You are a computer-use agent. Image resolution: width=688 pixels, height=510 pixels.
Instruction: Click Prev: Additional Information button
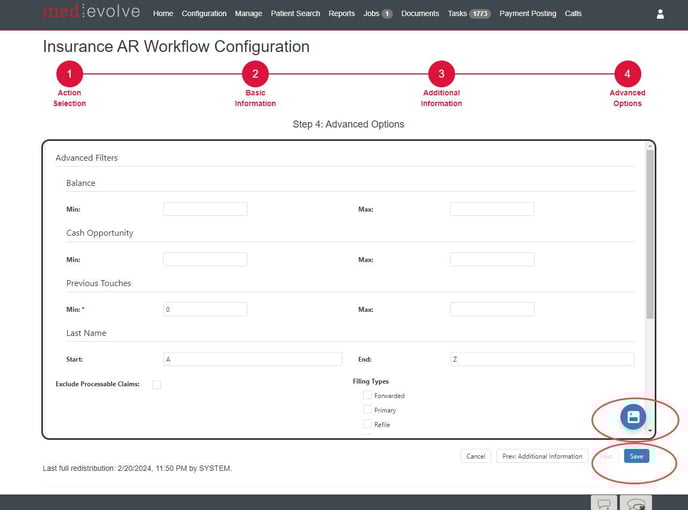click(x=542, y=456)
